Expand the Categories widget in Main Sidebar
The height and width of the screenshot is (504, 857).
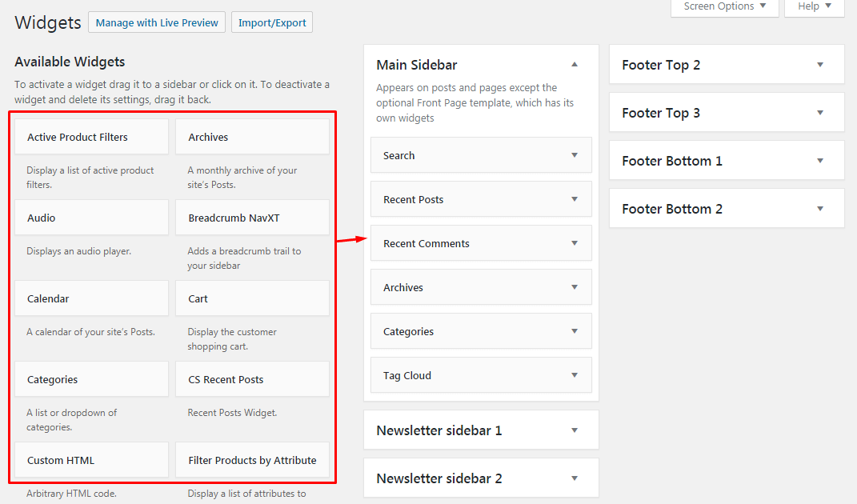(574, 331)
